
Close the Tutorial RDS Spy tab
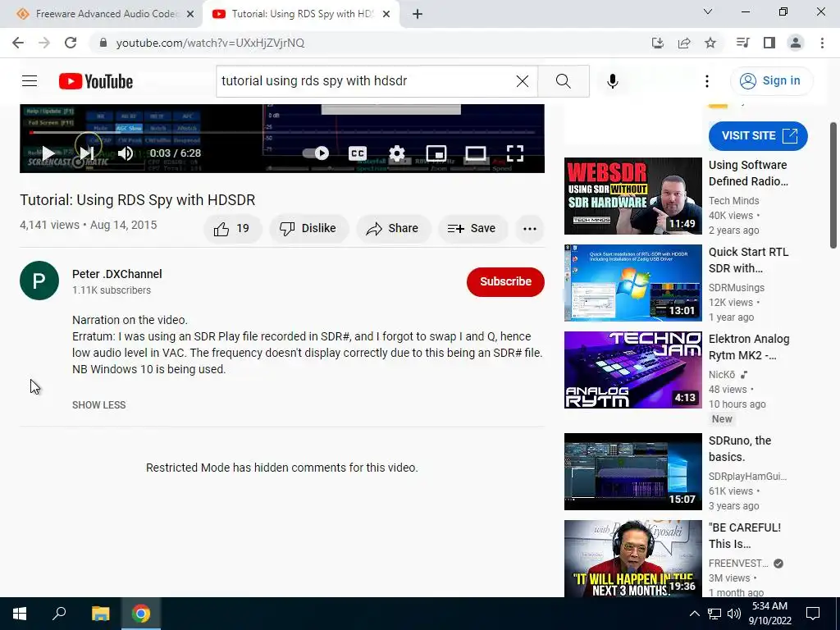[x=386, y=15]
